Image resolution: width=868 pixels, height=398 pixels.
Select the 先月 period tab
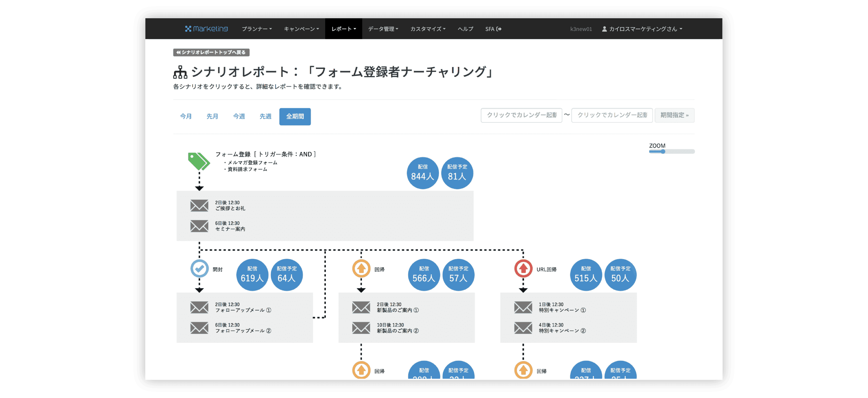coord(212,116)
